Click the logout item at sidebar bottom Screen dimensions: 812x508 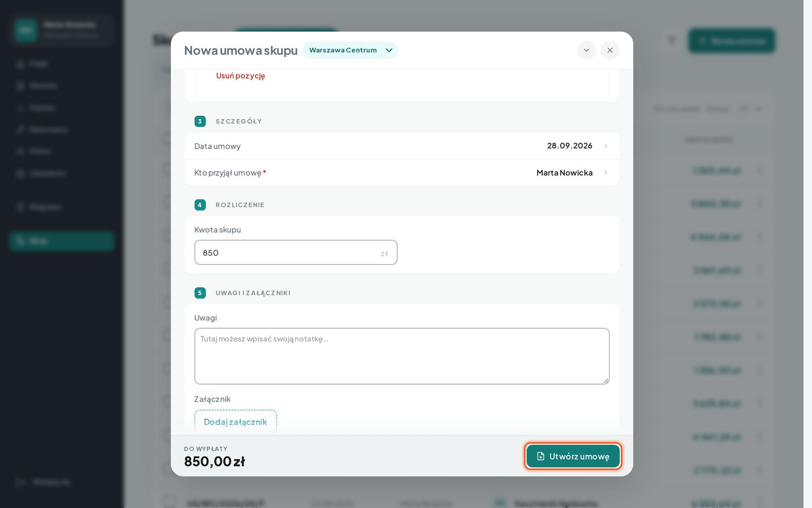point(44,482)
